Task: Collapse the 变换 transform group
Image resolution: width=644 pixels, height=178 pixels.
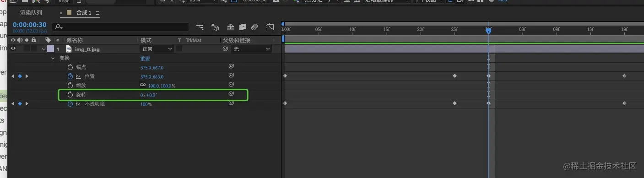Action: [x=53, y=59]
